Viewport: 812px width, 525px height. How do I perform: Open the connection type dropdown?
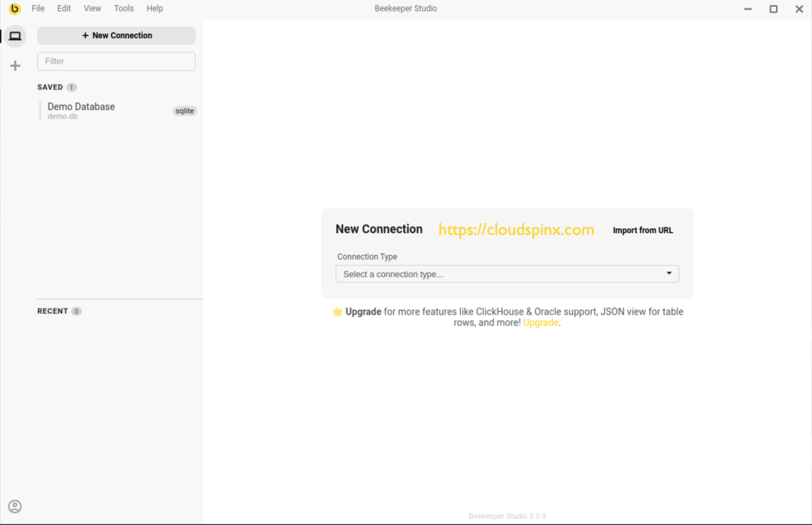(507, 274)
